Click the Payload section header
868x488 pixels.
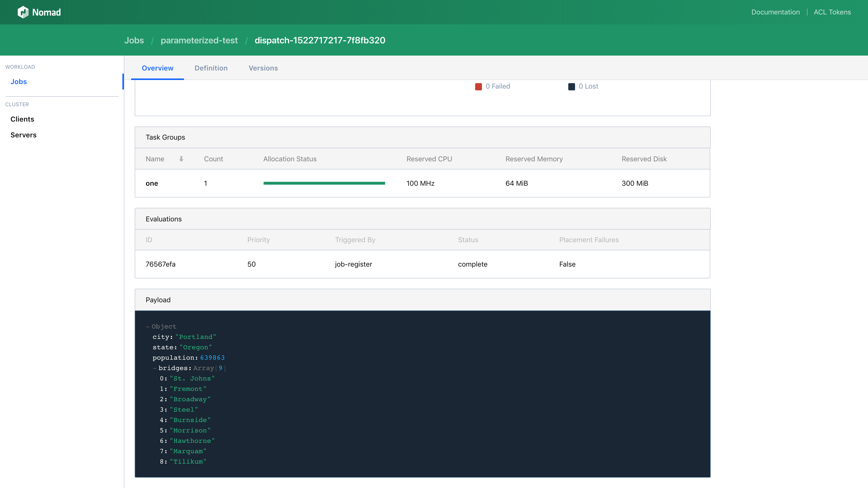tap(422, 300)
